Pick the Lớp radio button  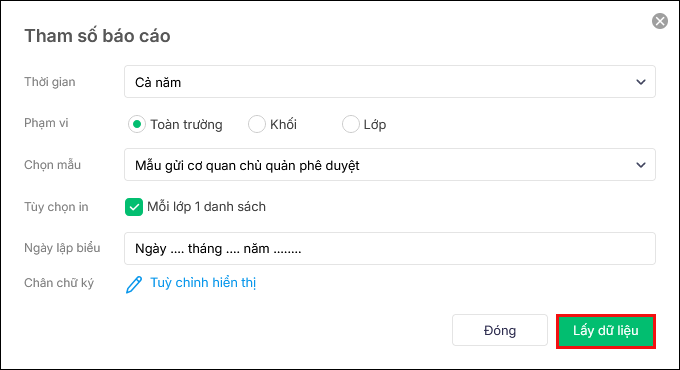(x=350, y=124)
